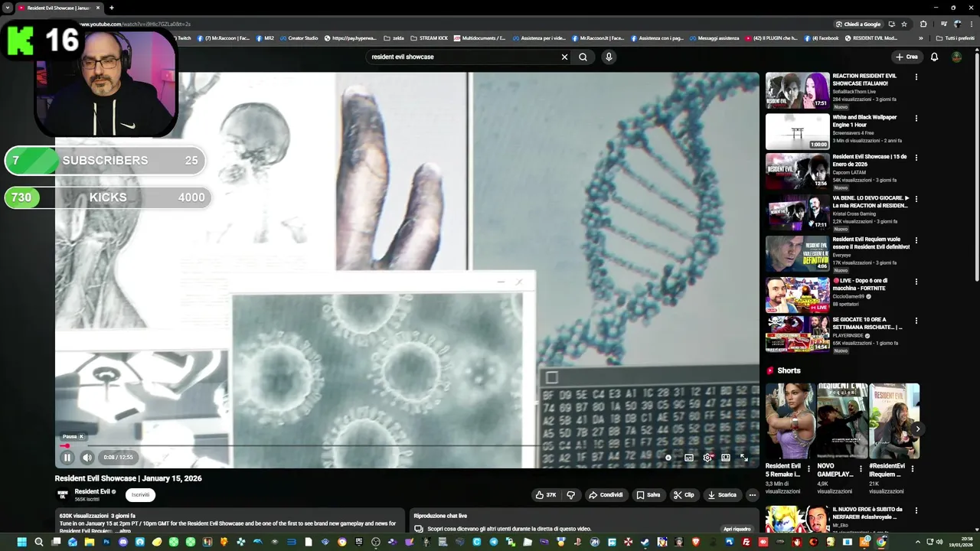
Task: Open options for REACTION RESIDENT EVIL video
Action: (x=916, y=77)
